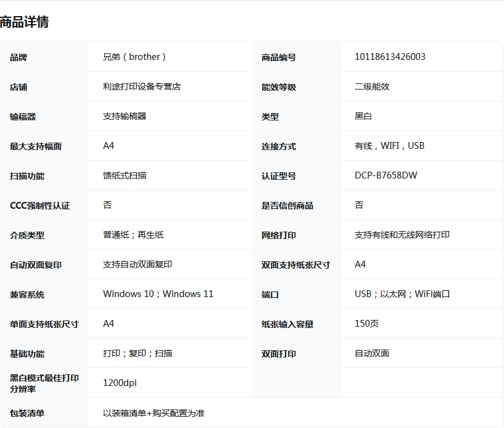Select the 包装清单 label
The height and width of the screenshot is (428, 504).
(x=27, y=413)
